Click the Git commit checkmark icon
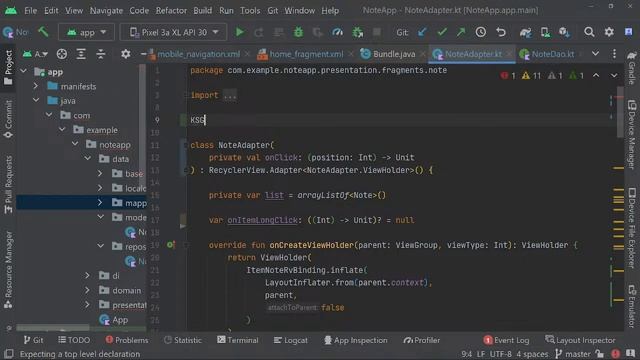Viewport: 640px width, 360px height. [442, 32]
